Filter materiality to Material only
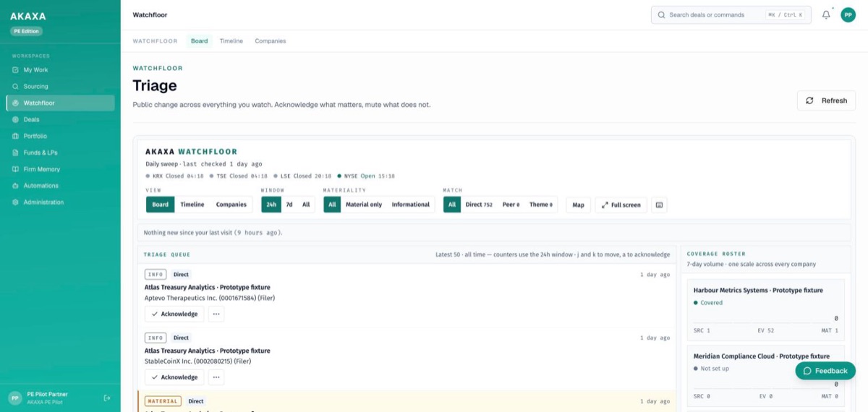 click(x=364, y=205)
